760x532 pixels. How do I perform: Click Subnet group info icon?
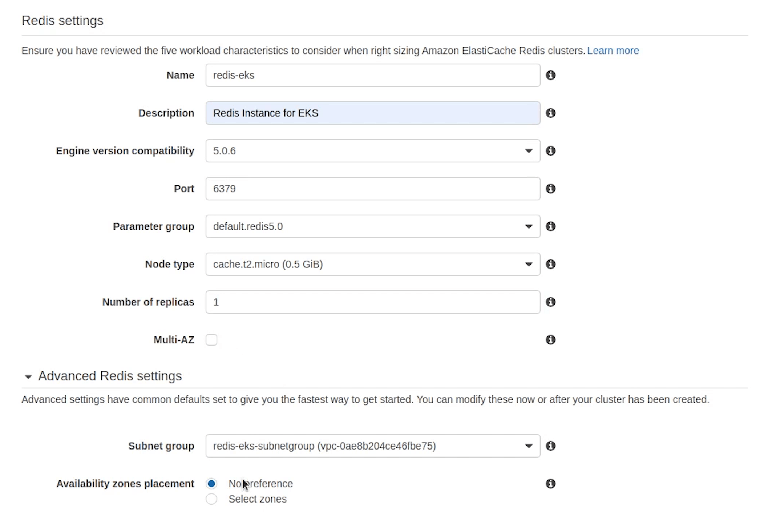point(550,446)
